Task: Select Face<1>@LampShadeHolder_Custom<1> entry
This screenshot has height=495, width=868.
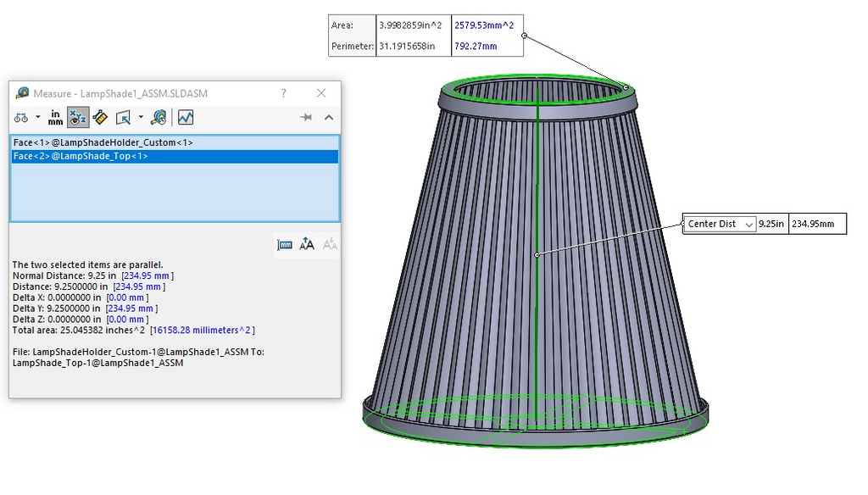Action: (175, 142)
